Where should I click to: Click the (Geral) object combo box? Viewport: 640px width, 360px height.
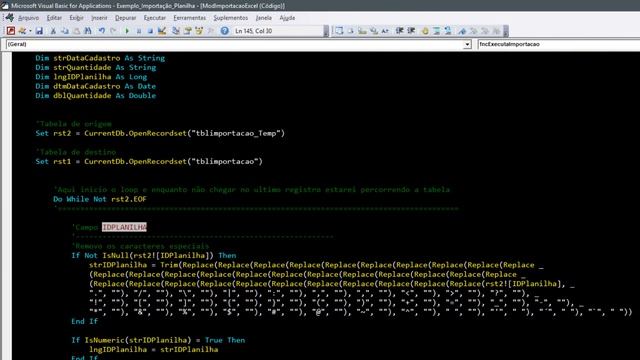coord(238,44)
